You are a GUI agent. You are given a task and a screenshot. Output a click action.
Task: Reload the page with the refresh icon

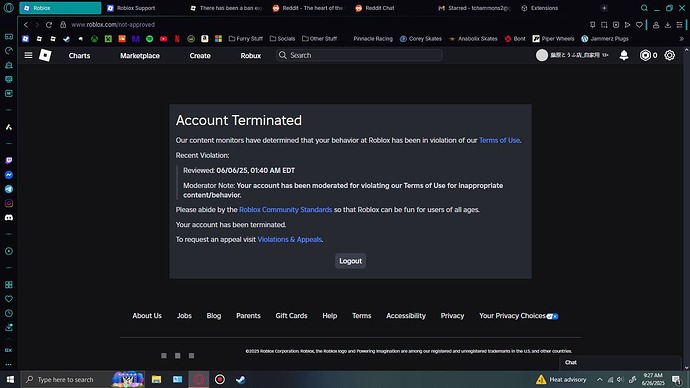click(x=49, y=25)
